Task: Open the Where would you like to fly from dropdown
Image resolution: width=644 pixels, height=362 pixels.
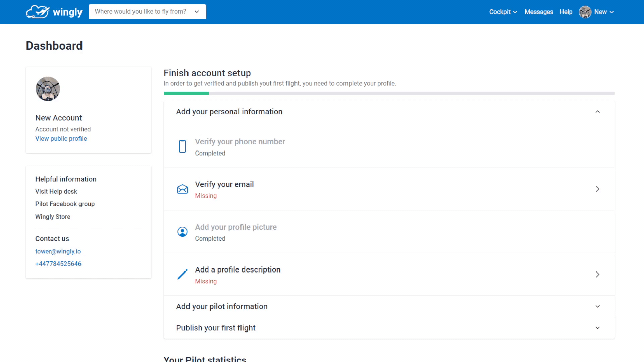Action: (147, 12)
